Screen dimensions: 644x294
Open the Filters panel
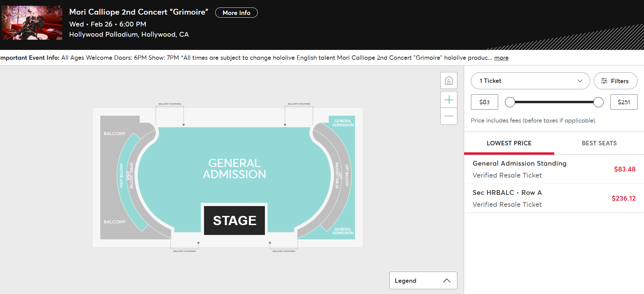tap(615, 81)
